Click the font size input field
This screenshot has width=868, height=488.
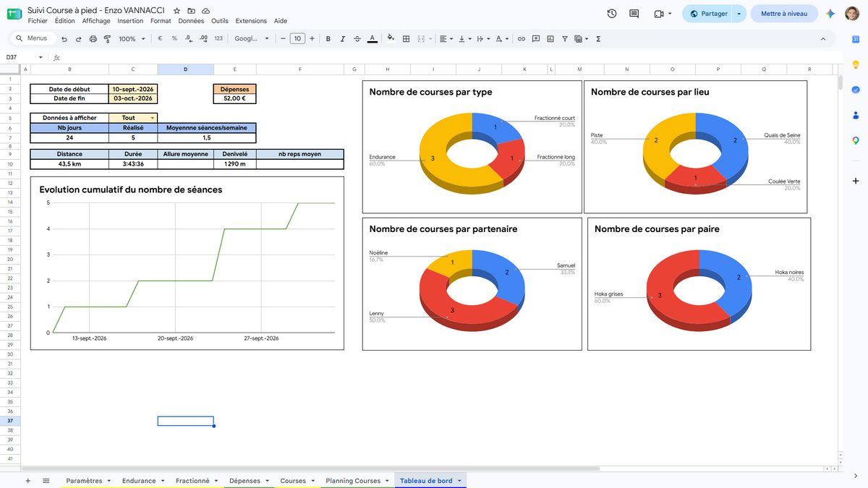tap(297, 39)
